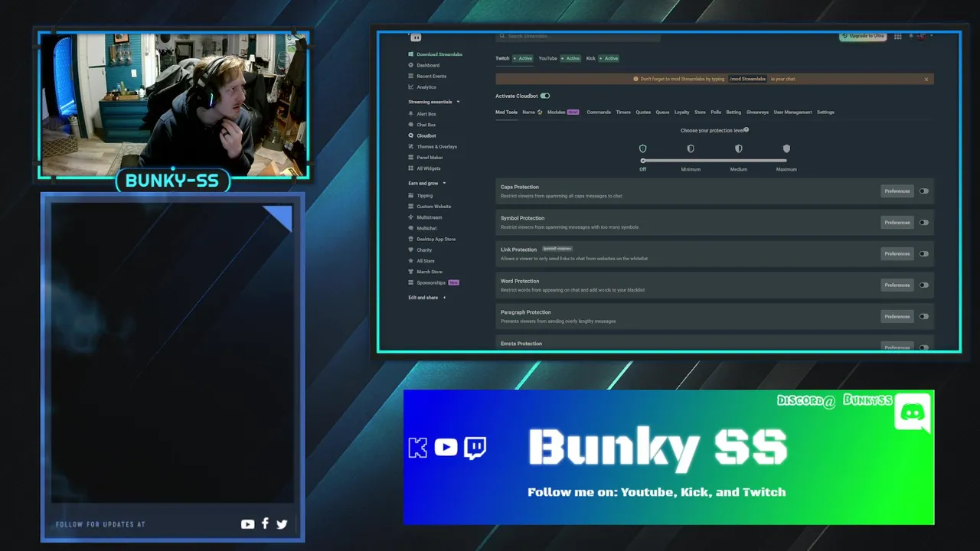Click the Maximum protection shield icon

(786, 148)
